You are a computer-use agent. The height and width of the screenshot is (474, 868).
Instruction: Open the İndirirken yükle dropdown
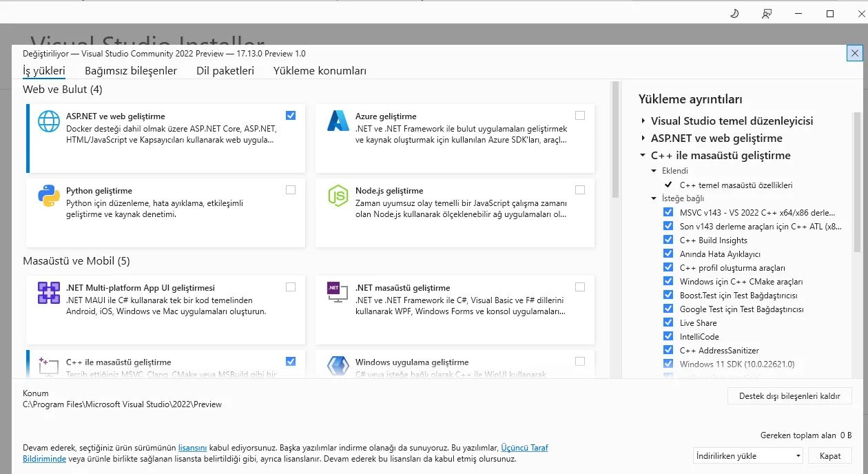(748, 455)
